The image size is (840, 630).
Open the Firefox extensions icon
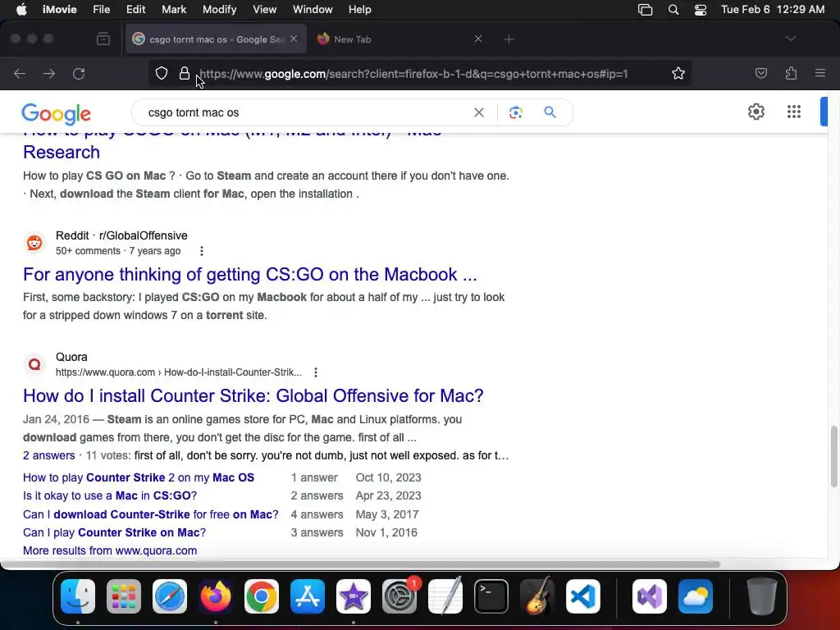pos(791,73)
